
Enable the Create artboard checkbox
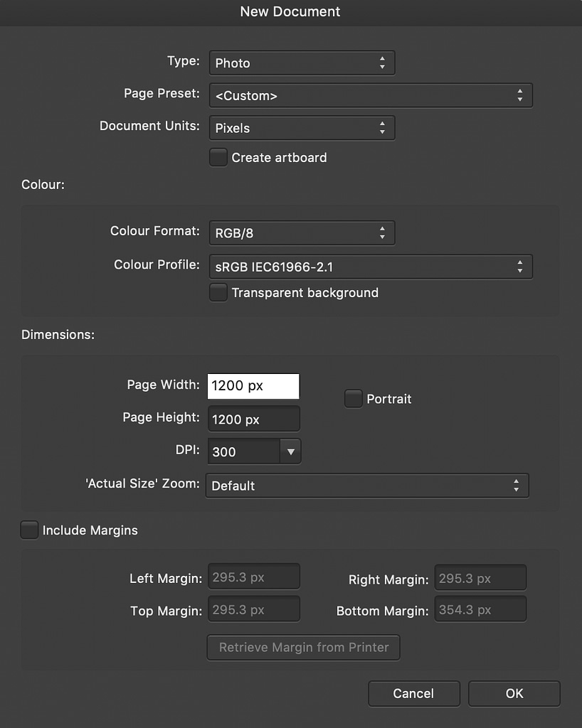[218, 157]
